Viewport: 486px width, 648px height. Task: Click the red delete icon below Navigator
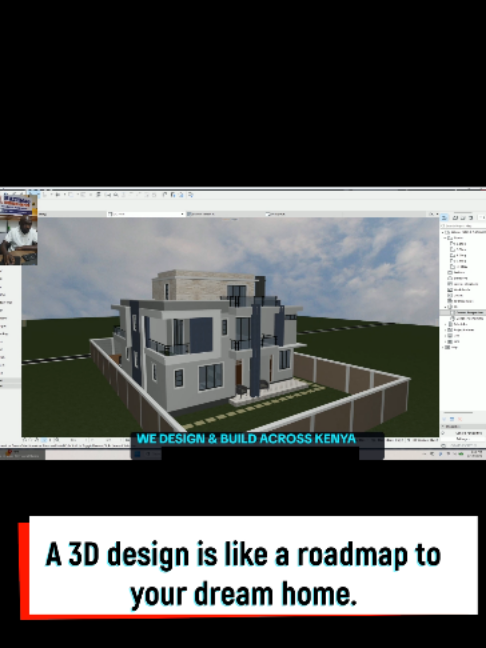pyautogui.click(x=460, y=419)
